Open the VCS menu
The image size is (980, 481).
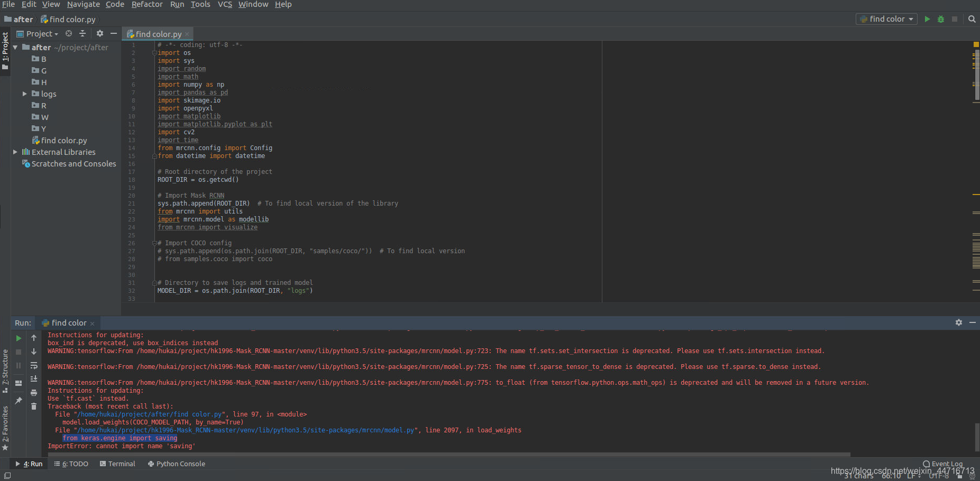tap(225, 4)
